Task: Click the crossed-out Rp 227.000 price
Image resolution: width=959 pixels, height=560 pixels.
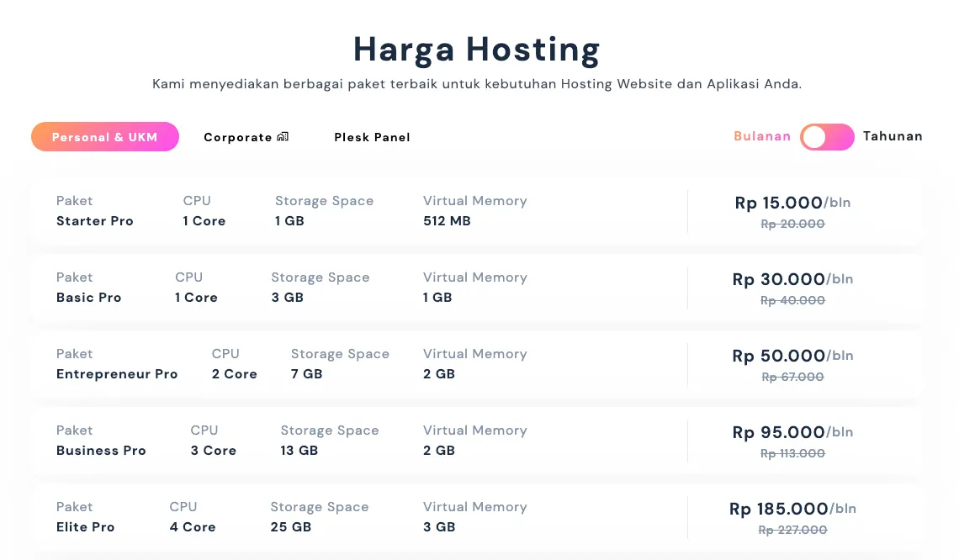Action: click(792, 530)
